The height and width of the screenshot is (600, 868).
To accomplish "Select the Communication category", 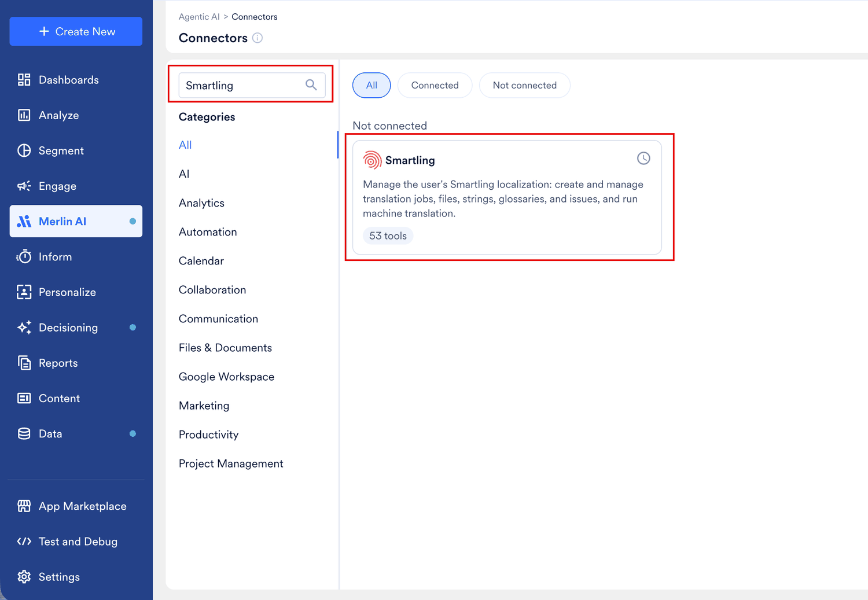I will (x=218, y=319).
